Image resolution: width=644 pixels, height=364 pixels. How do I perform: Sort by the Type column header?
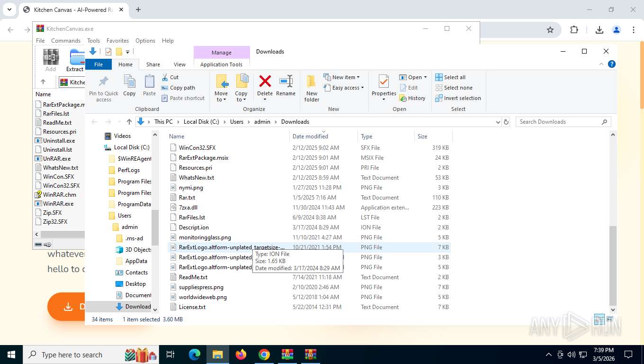[386, 136]
